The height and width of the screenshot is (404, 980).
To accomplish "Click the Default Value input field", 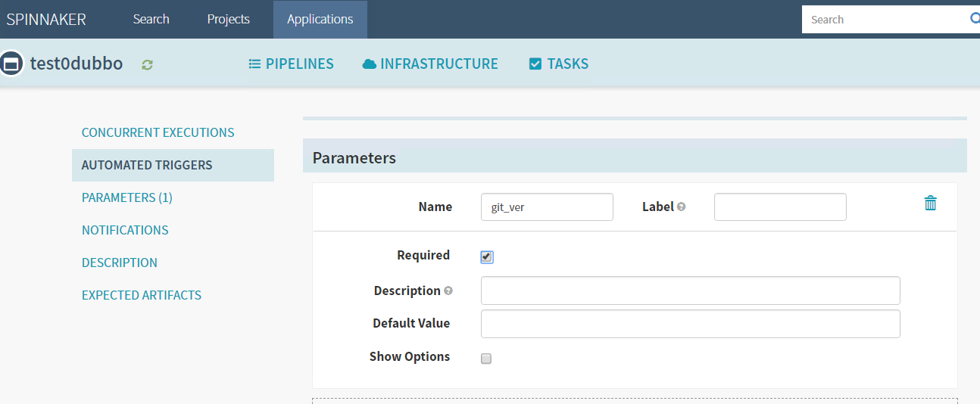I will (x=690, y=324).
